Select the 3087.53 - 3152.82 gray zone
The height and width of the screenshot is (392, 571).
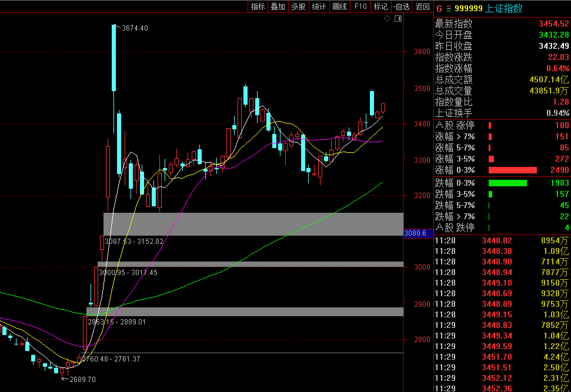pyautogui.click(x=253, y=224)
